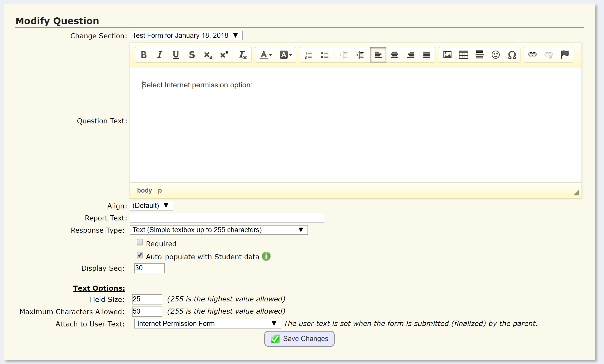604x364 pixels.
Task: Insert an image into question text
Action: coord(447,55)
